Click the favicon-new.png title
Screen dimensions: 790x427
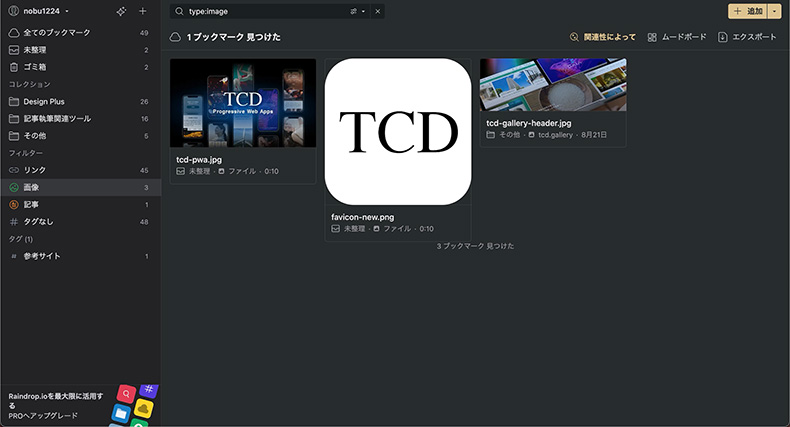(362, 217)
